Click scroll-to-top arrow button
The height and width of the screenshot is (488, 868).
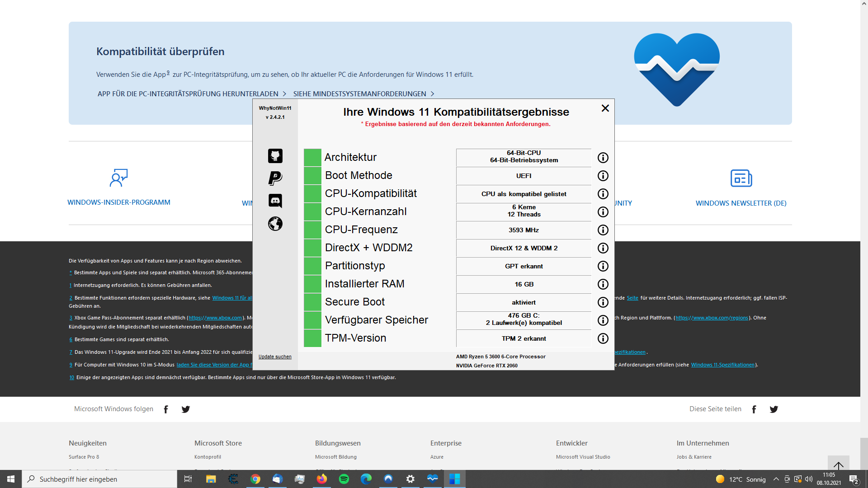tap(838, 465)
